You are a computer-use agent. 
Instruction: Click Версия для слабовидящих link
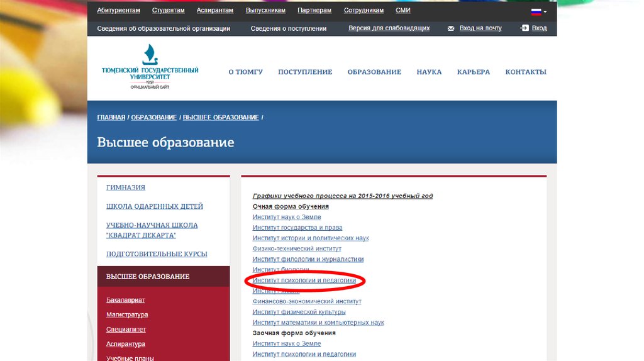click(x=389, y=28)
